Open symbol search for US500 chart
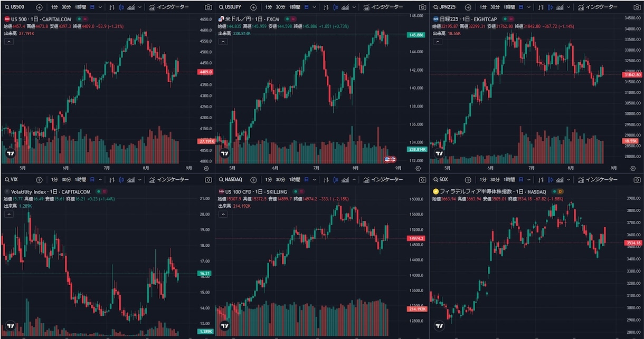Viewport: 644px width, 339px height. [x=15, y=7]
